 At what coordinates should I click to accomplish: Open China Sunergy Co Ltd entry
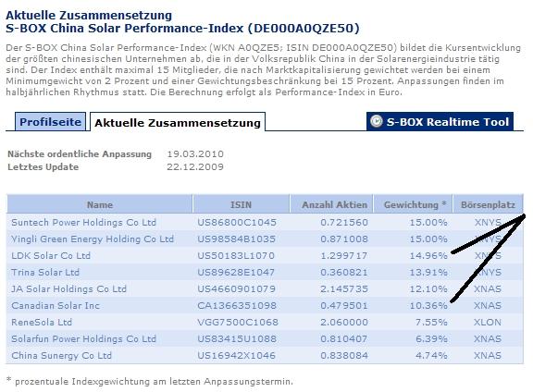coord(61,355)
